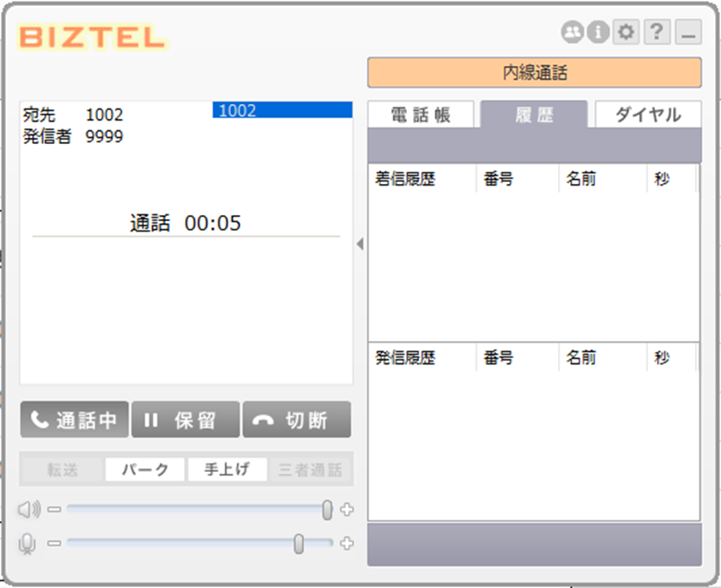The height and width of the screenshot is (588, 721).
Task: Open the information icon
Action: [598, 33]
